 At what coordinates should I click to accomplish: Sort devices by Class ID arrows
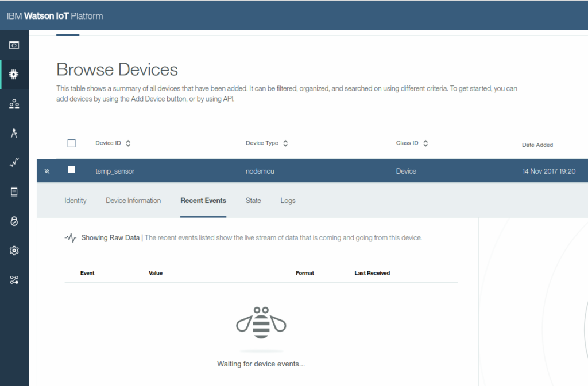click(x=425, y=143)
